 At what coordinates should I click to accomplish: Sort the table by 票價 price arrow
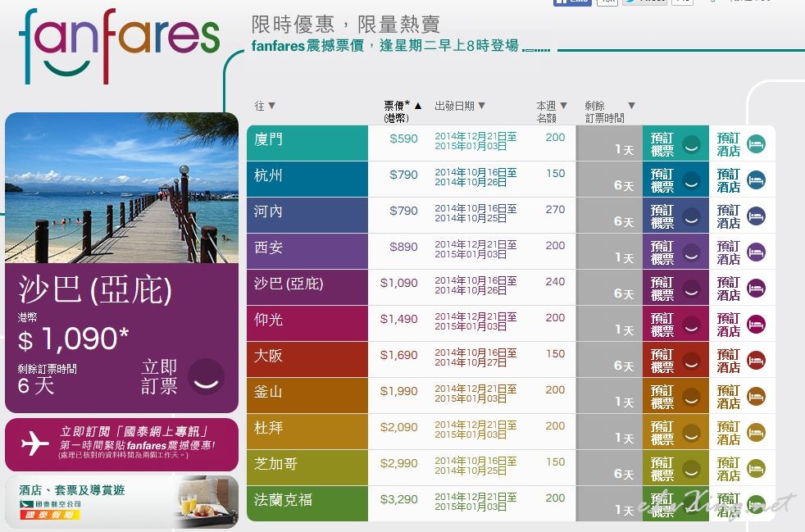coord(418,106)
